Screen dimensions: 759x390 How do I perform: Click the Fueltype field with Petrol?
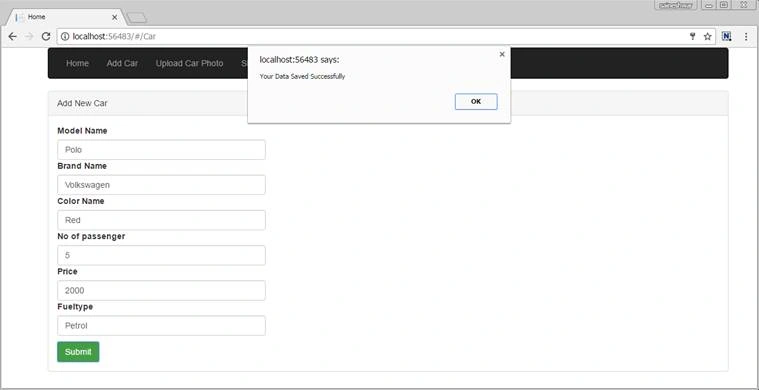click(x=161, y=326)
